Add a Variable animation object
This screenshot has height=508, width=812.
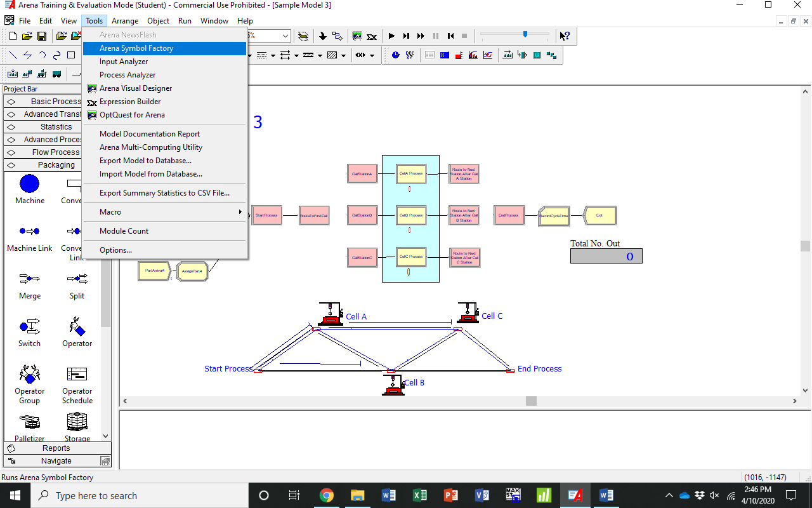coord(445,55)
